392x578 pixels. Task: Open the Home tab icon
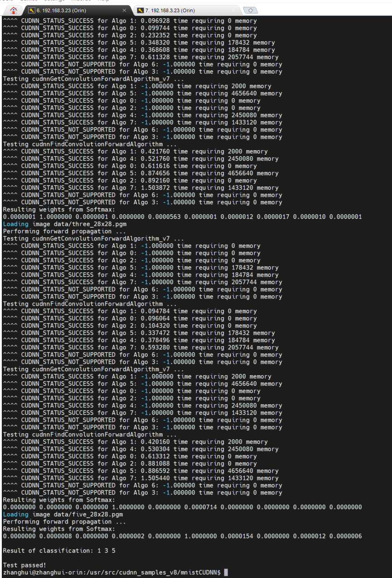[13, 10]
